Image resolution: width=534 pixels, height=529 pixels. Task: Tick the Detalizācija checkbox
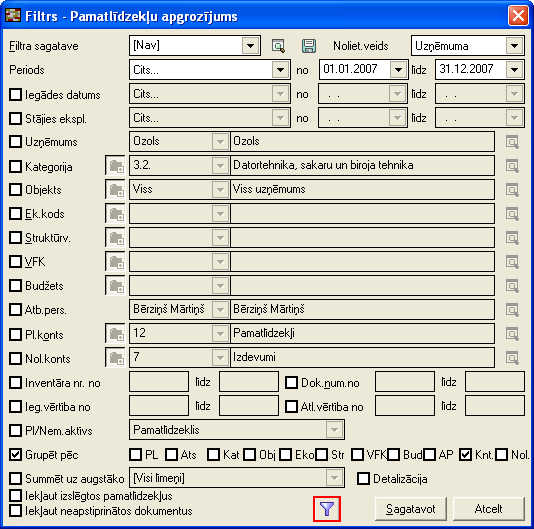[363, 479]
